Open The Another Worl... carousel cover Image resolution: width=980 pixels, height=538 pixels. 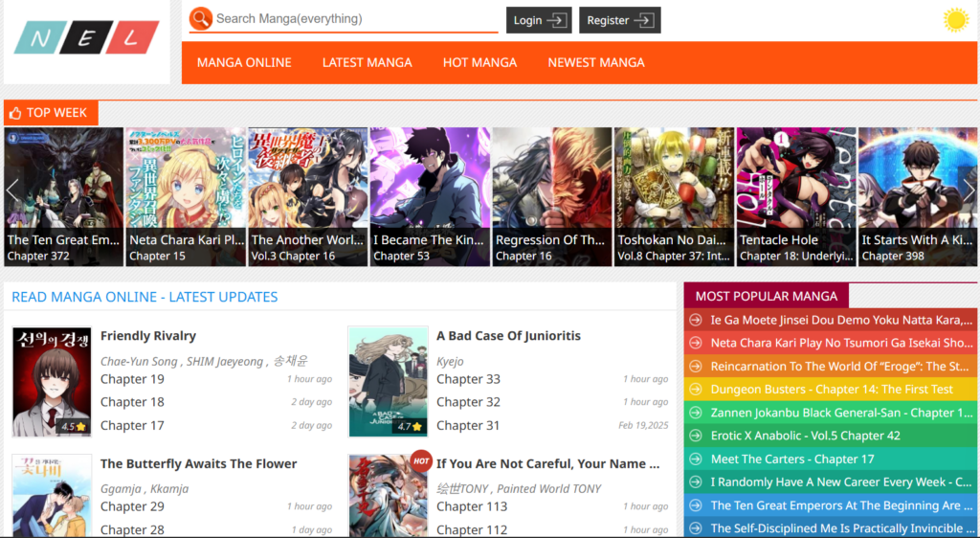[x=308, y=197]
